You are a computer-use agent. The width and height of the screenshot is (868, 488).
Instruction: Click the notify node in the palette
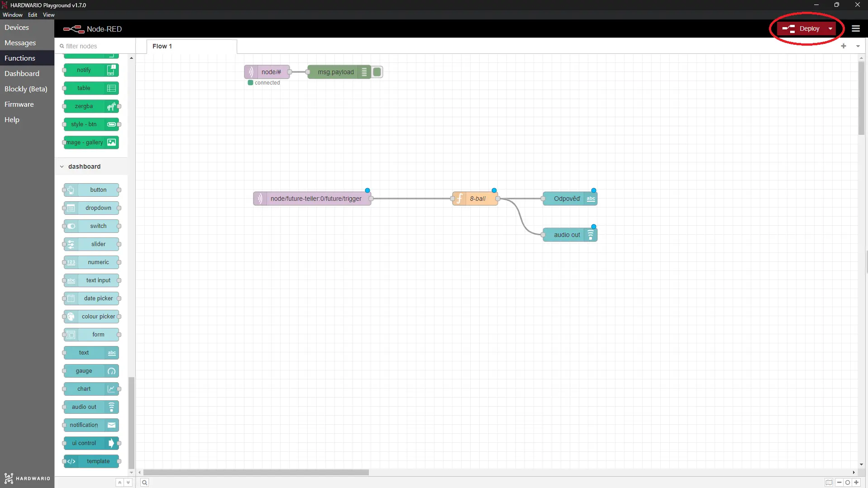(91, 70)
